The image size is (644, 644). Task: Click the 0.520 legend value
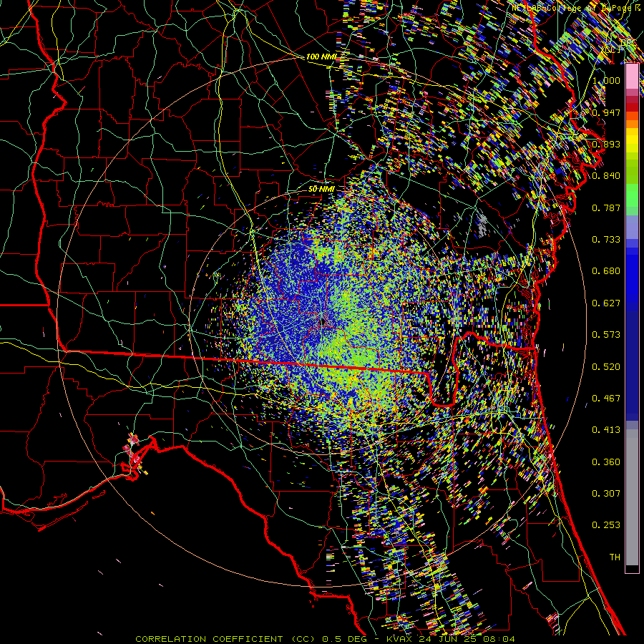tap(606, 367)
